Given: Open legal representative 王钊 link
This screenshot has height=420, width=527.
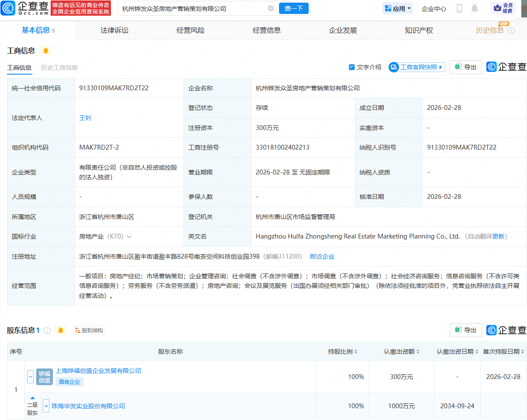Looking at the screenshot, I should point(85,118).
